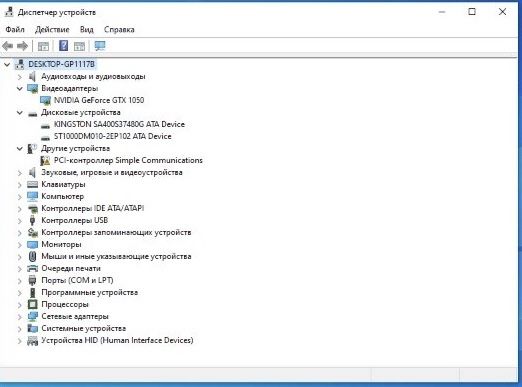The height and width of the screenshot is (387, 522).
Task: Click the scan for hardware changes monitor icon
Action: point(100,46)
